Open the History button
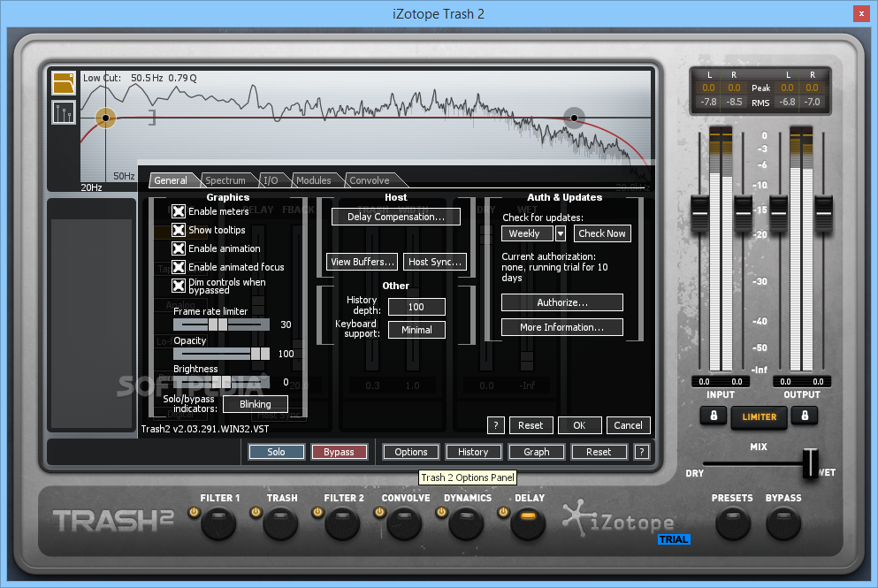The width and height of the screenshot is (878, 588). pyautogui.click(x=473, y=452)
